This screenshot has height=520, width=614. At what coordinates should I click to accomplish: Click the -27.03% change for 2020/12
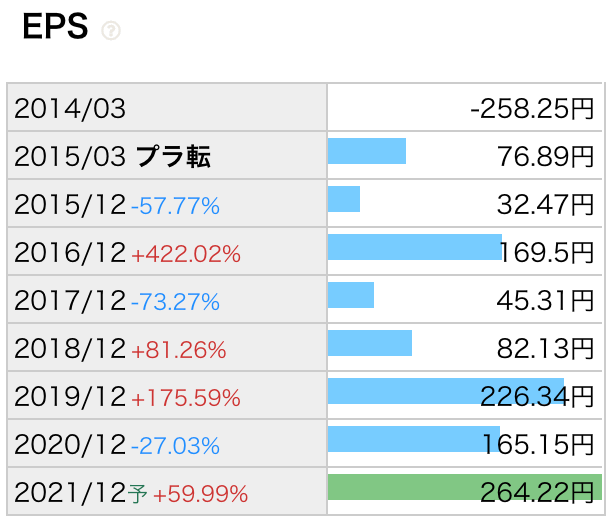[175, 445]
